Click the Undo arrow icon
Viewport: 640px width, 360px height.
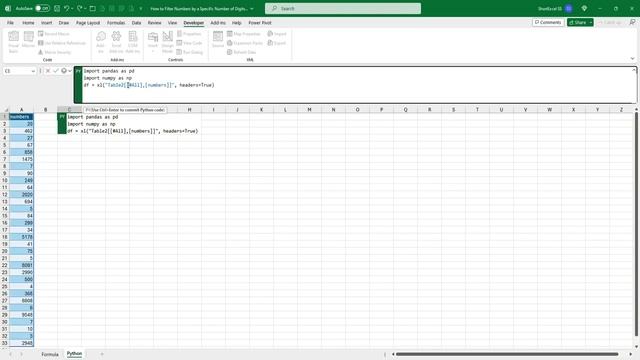(67, 8)
